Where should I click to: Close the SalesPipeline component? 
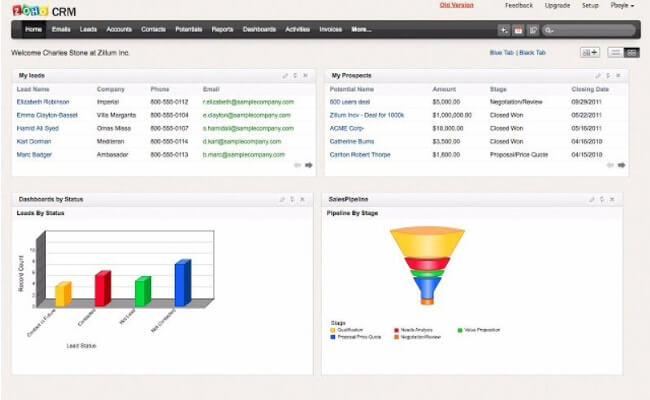click(x=612, y=200)
